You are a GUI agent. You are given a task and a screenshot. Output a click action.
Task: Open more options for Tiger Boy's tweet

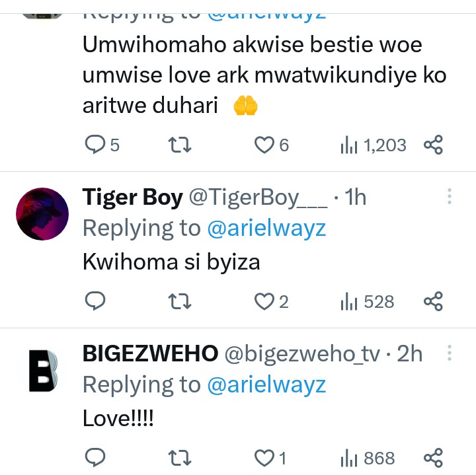tap(450, 197)
